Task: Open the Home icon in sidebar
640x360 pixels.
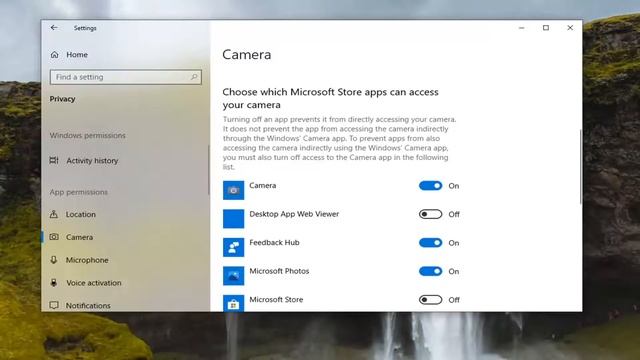Action: click(x=55, y=55)
